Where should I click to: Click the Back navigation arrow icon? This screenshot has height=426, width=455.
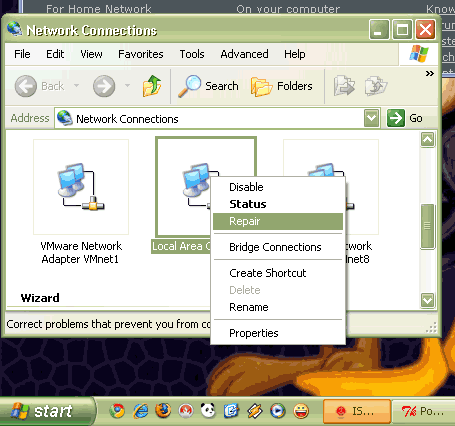(x=26, y=86)
